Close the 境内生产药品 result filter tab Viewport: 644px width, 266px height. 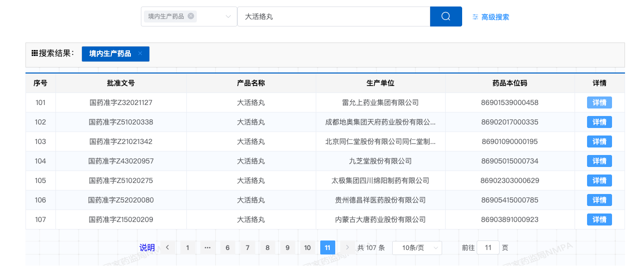140,53
